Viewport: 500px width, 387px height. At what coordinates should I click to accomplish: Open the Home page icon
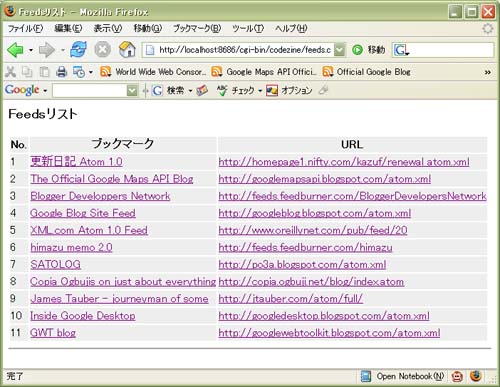pos(127,49)
